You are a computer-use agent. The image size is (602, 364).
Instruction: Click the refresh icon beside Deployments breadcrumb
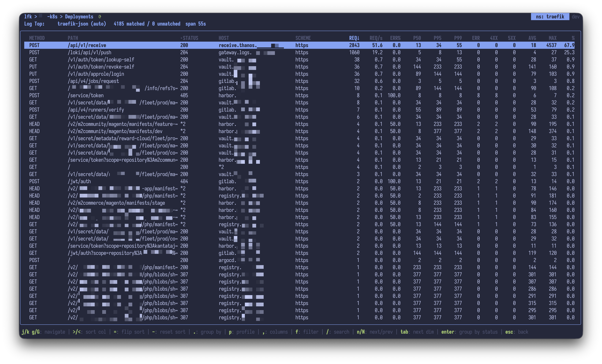point(100,17)
